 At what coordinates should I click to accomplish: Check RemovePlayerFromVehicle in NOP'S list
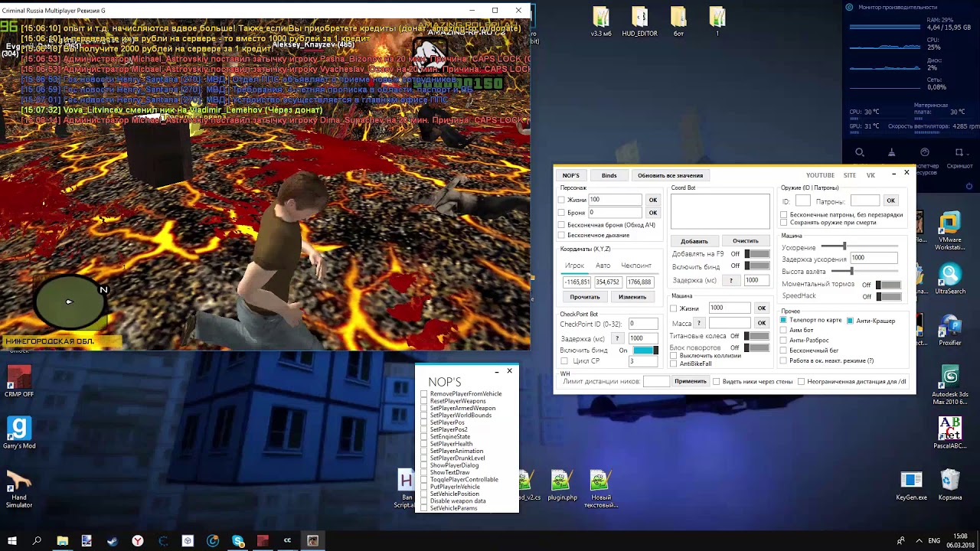(x=424, y=394)
